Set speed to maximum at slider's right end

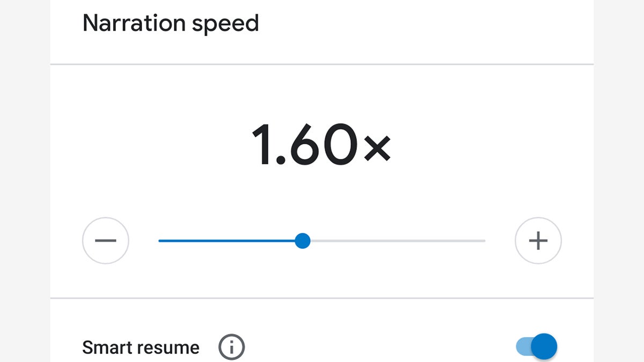[484, 241]
